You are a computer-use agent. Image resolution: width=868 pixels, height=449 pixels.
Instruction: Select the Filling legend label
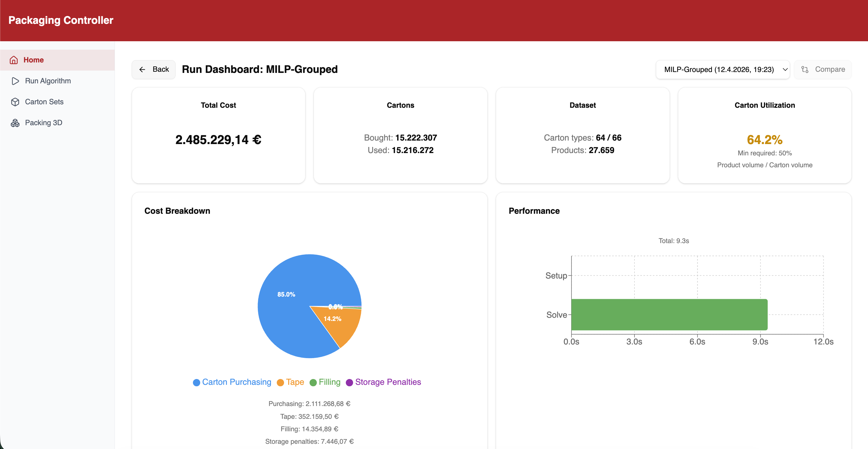(330, 382)
